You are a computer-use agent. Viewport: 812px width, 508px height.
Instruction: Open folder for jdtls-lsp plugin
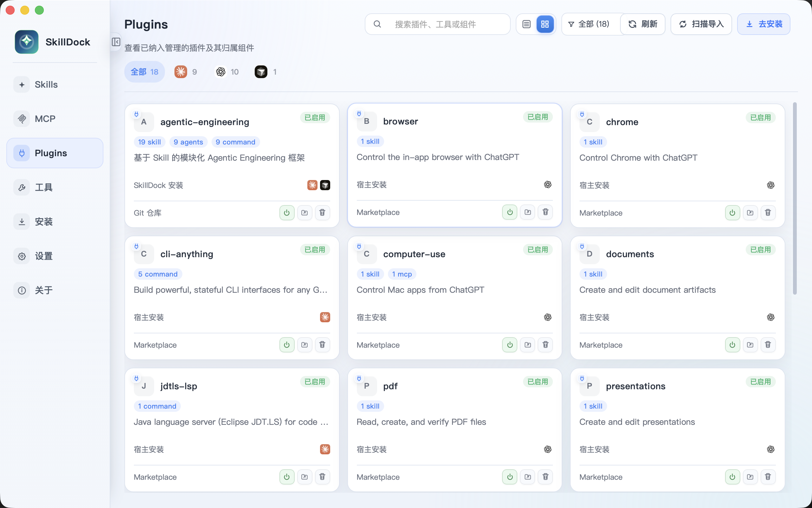[x=305, y=477]
